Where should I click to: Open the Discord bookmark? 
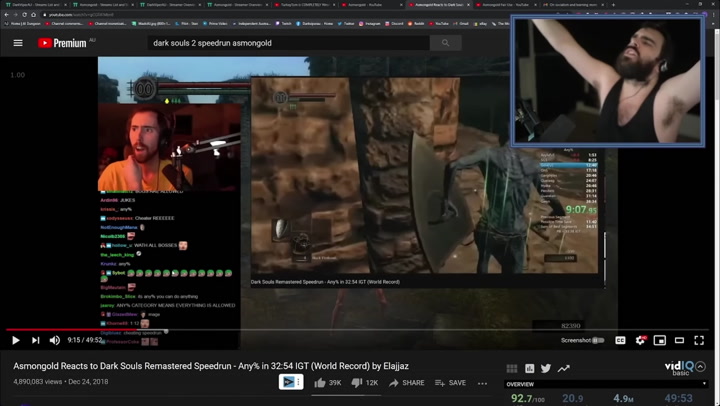click(394, 23)
